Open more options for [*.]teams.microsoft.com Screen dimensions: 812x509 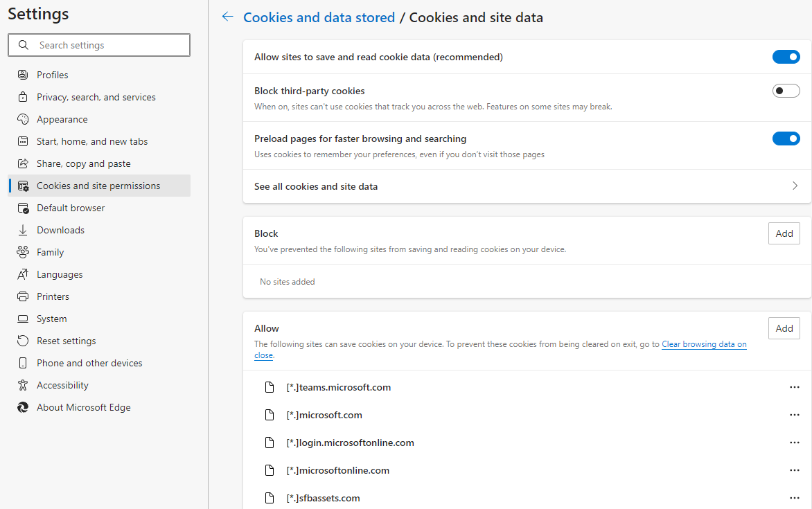point(795,387)
